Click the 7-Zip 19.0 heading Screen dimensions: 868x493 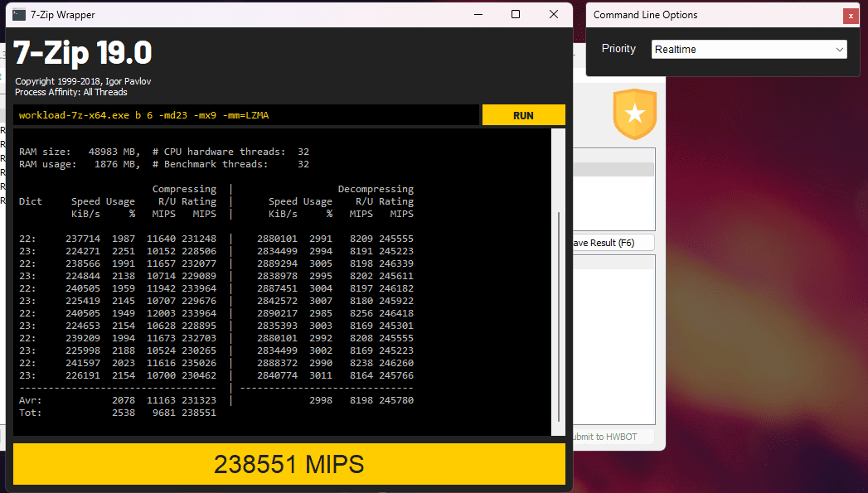coord(82,53)
